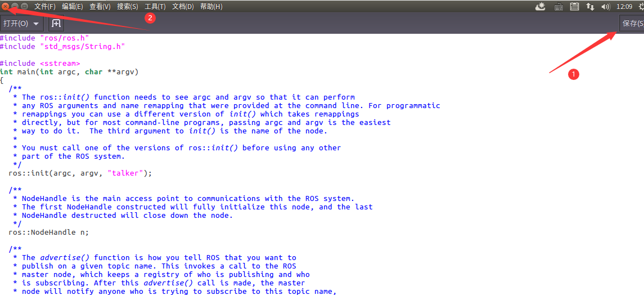
Task: Click the comment 'The first NodeHandle constructed will fully'
Action: pyautogui.click(x=192, y=207)
